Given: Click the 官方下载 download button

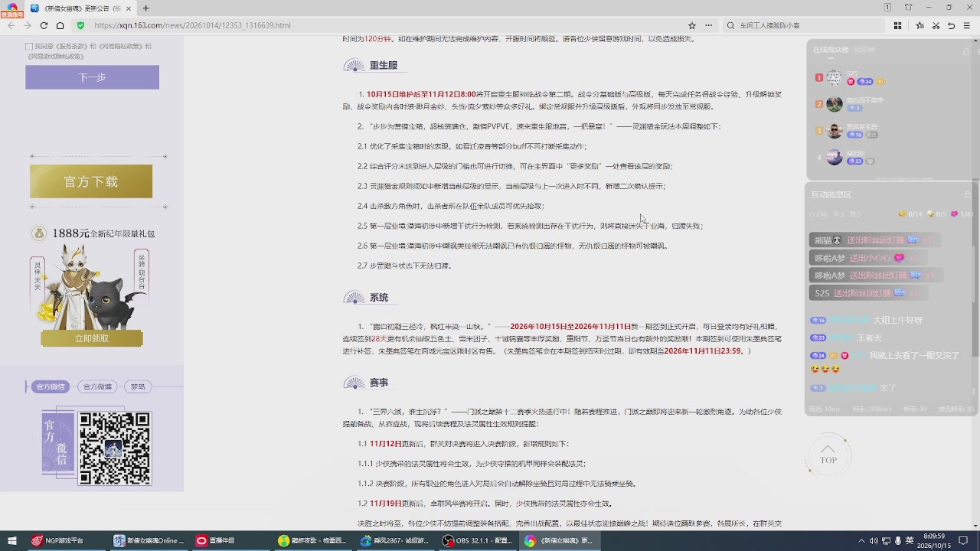Looking at the screenshot, I should click(91, 181).
